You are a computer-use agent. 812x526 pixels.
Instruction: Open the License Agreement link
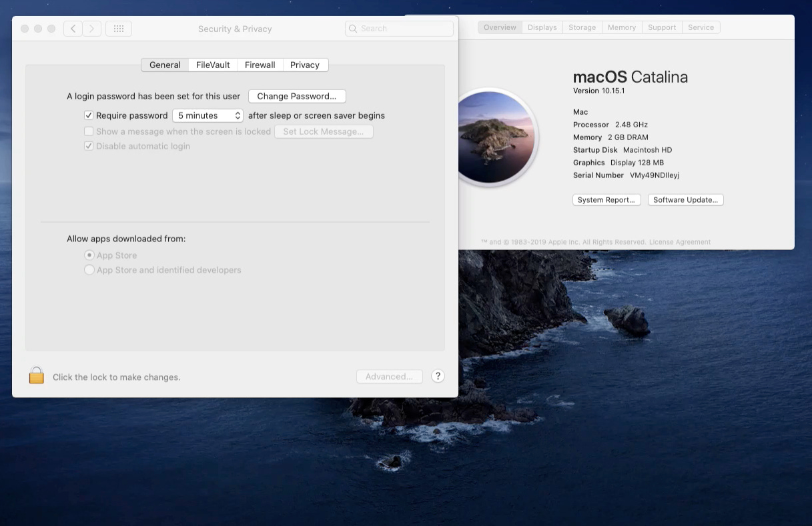point(680,242)
